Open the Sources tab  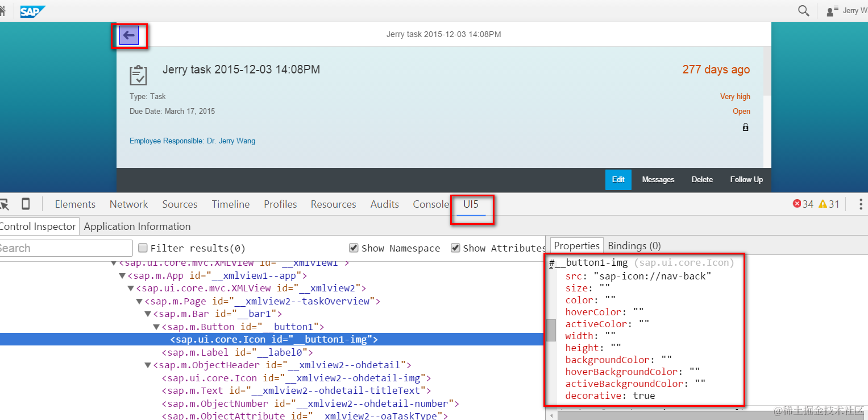pyautogui.click(x=180, y=204)
